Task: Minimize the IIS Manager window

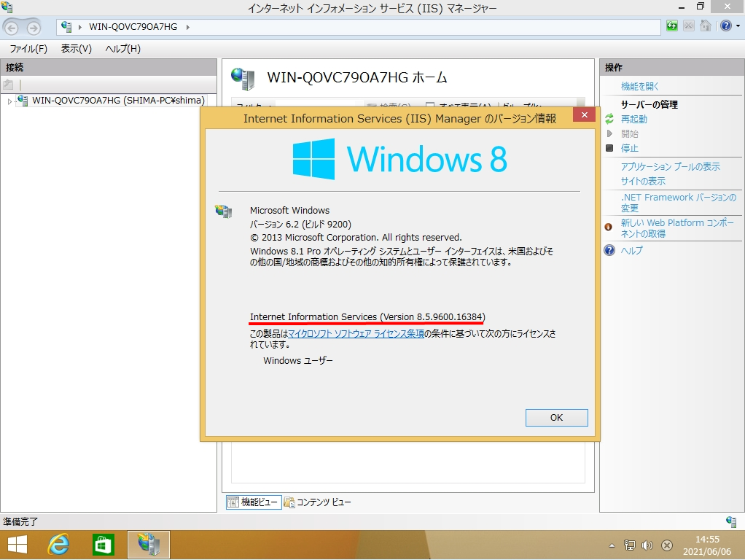Action: [x=682, y=7]
